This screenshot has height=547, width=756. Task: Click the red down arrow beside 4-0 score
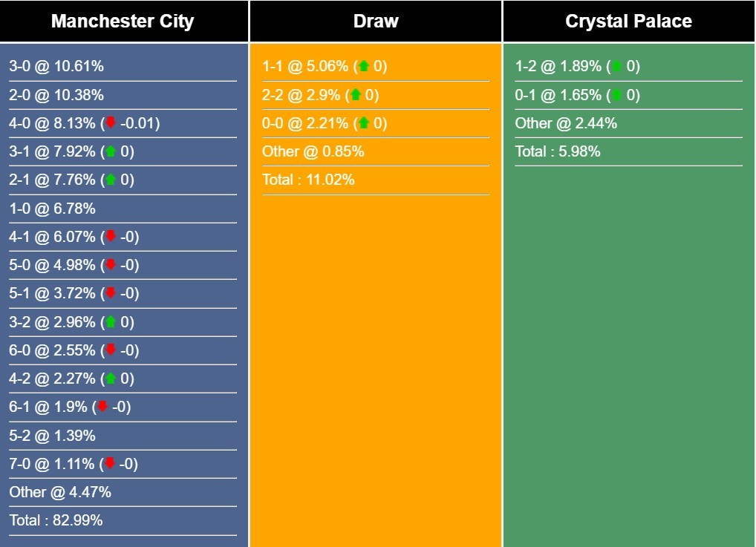[x=111, y=122]
